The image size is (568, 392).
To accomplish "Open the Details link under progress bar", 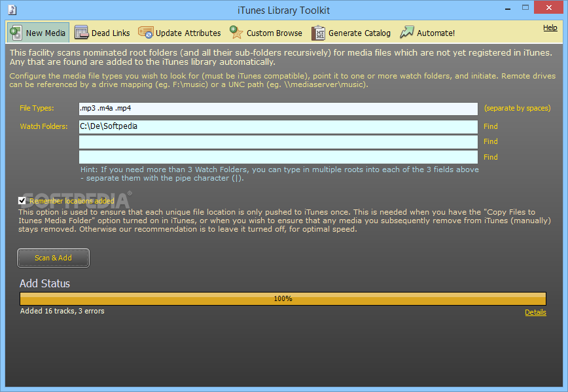I will pyautogui.click(x=535, y=312).
